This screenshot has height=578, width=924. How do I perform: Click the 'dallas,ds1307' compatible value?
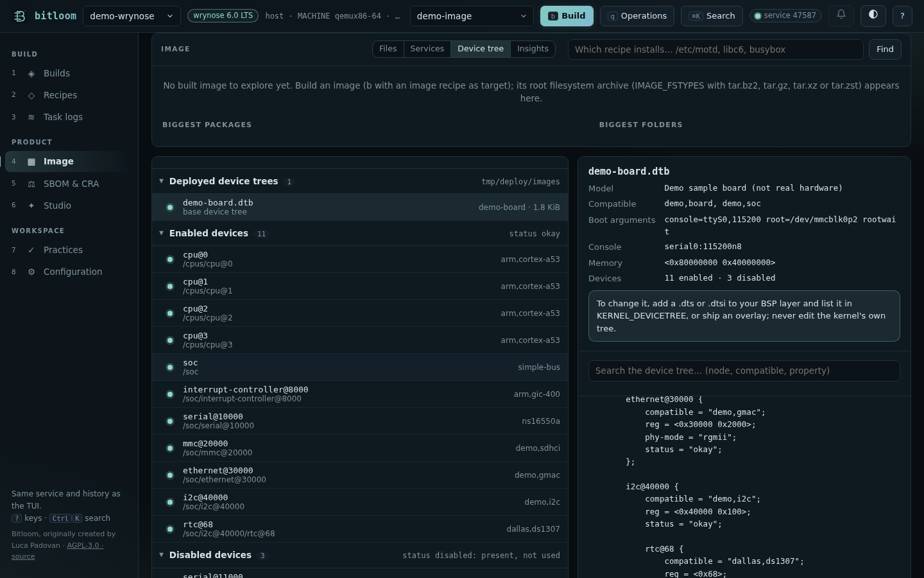[533, 529]
